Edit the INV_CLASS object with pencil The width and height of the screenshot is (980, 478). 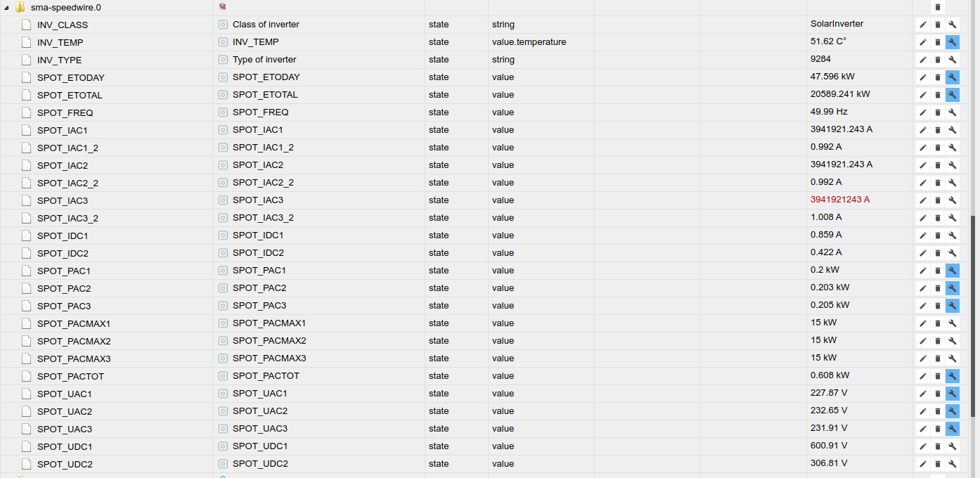922,25
